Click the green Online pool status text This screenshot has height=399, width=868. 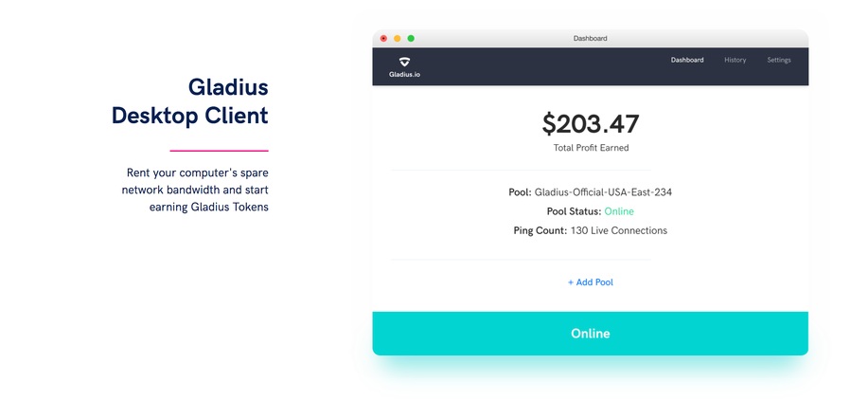point(619,211)
